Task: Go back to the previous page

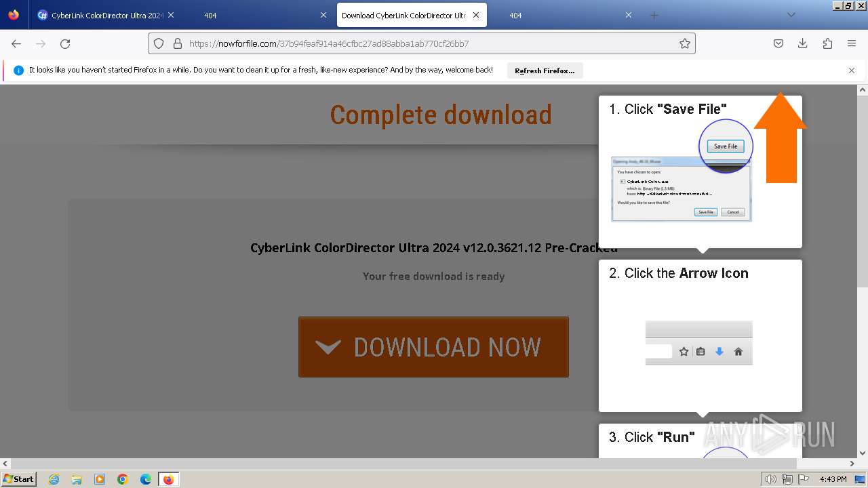Action: (16, 43)
